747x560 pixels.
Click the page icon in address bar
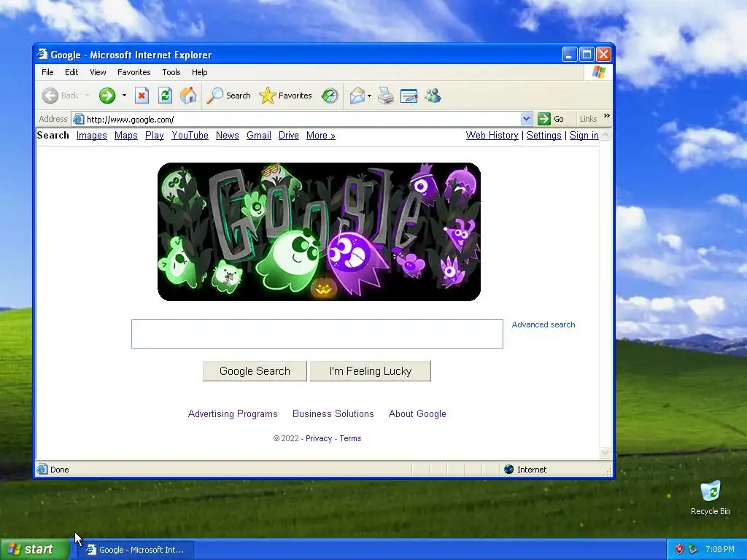click(79, 119)
